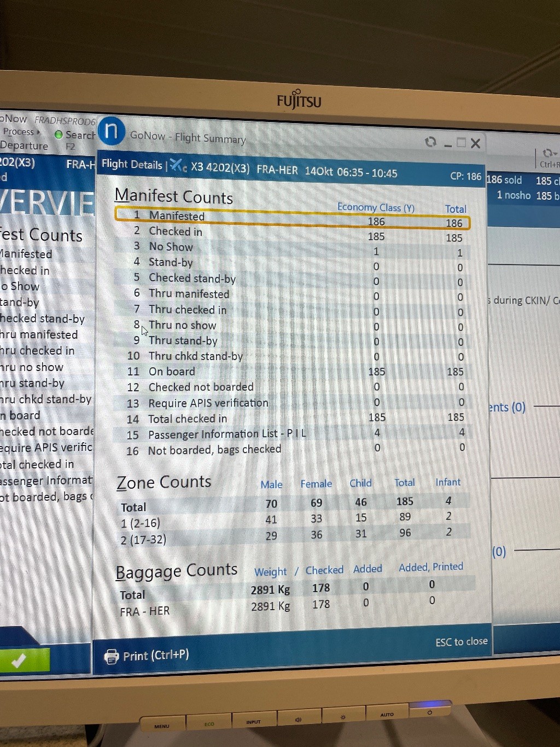Click the ESC to close label

tap(461, 641)
